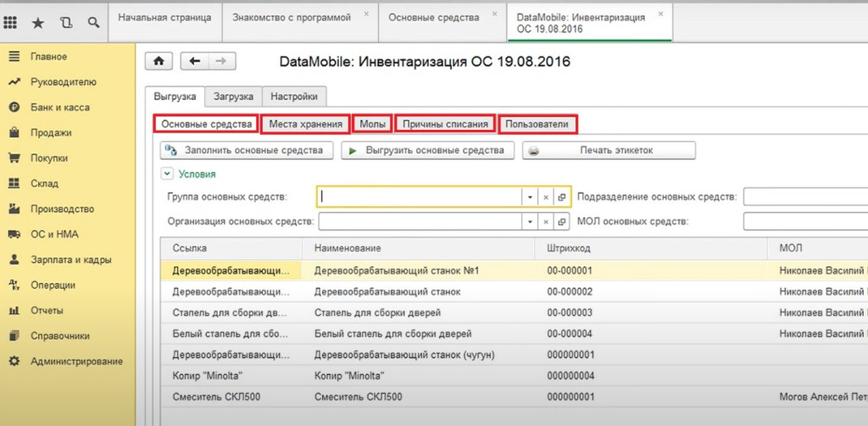This screenshot has height=426, width=868.
Task: Navigate back with left arrow button
Action: pyautogui.click(x=194, y=61)
